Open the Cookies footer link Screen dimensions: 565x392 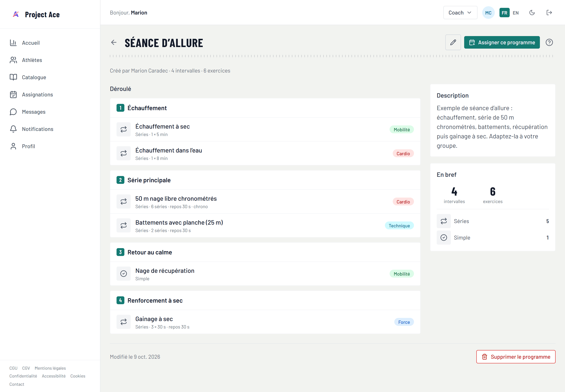click(x=78, y=376)
